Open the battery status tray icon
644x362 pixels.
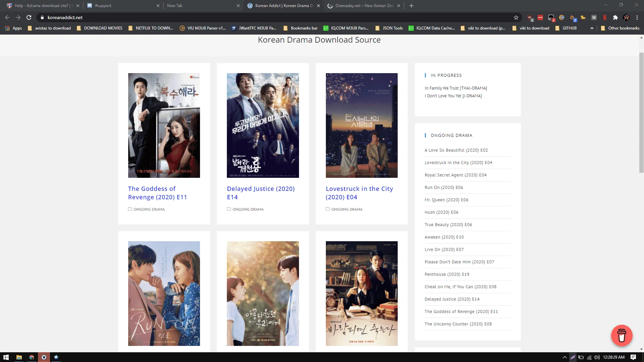click(581, 357)
